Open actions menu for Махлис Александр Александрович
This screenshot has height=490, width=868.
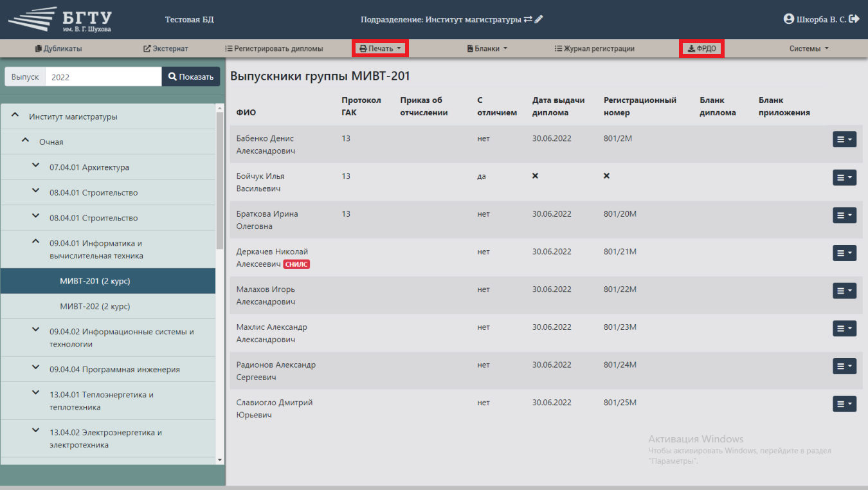coord(844,328)
